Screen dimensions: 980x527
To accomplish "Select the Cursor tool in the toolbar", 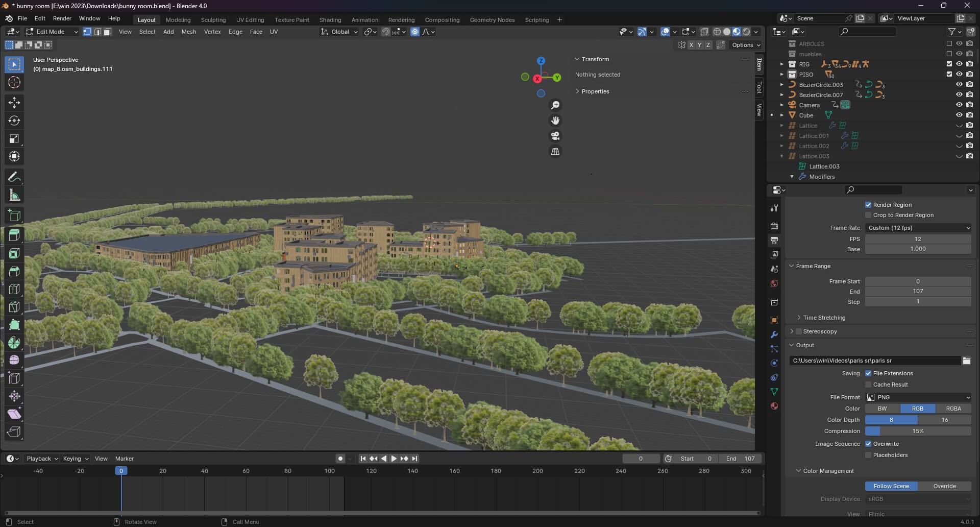I will pyautogui.click(x=14, y=82).
